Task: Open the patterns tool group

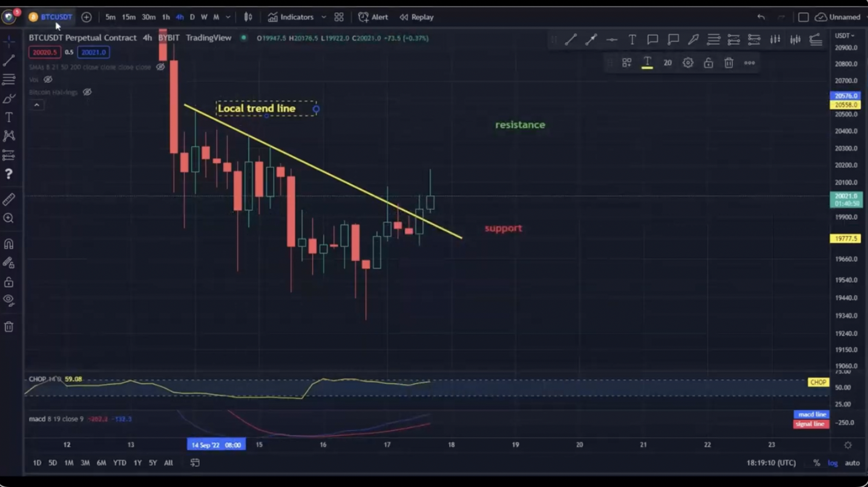Action: [x=8, y=136]
